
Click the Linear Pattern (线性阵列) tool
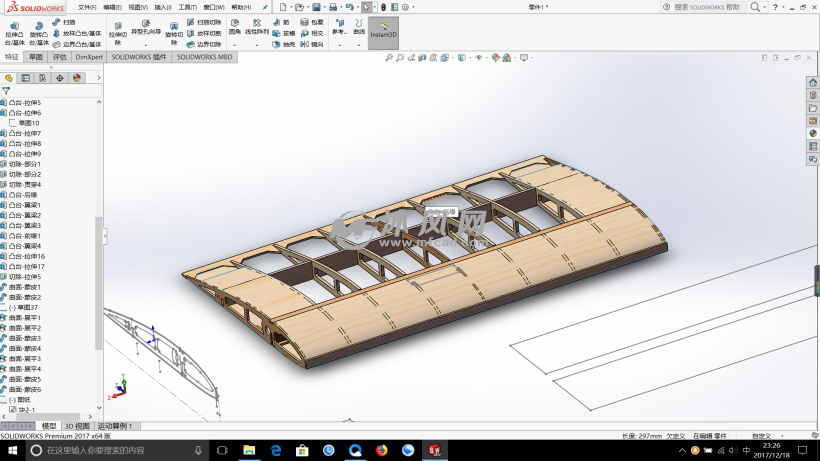[x=257, y=27]
